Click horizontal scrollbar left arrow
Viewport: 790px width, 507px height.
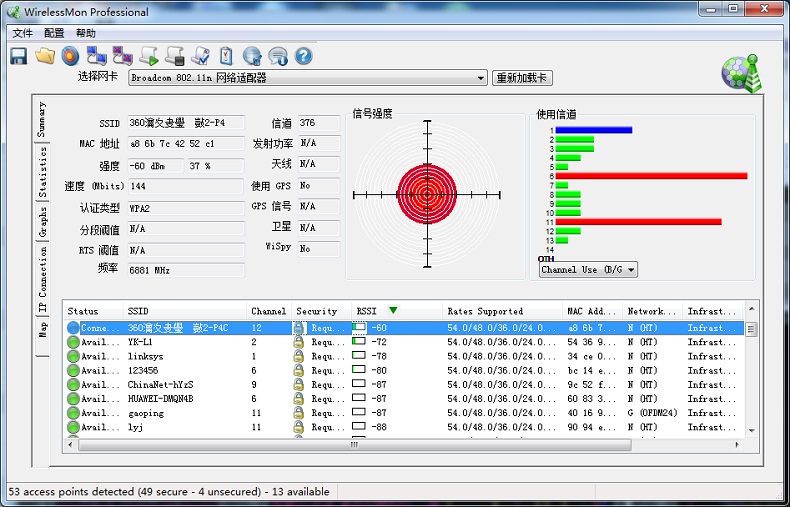point(71,445)
